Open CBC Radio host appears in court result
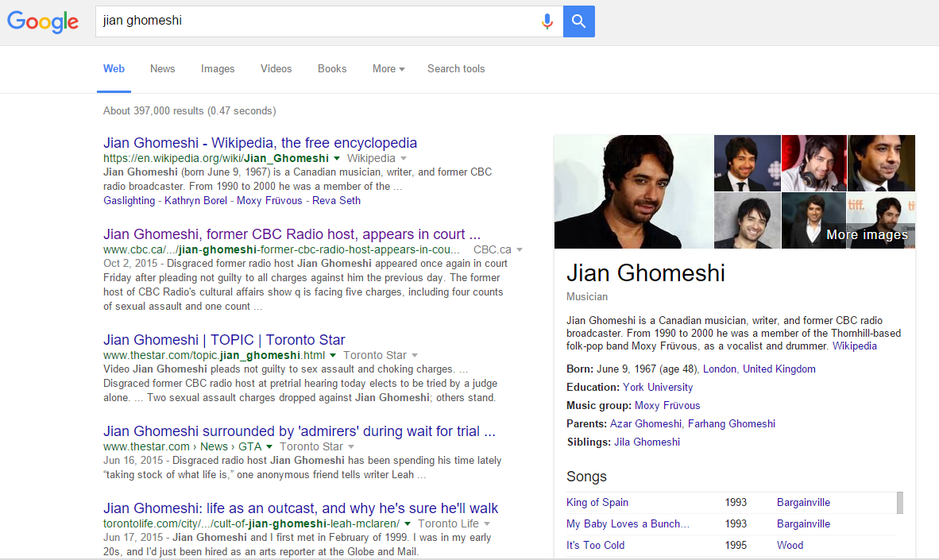Image resolution: width=939 pixels, height=560 pixels. click(292, 234)
